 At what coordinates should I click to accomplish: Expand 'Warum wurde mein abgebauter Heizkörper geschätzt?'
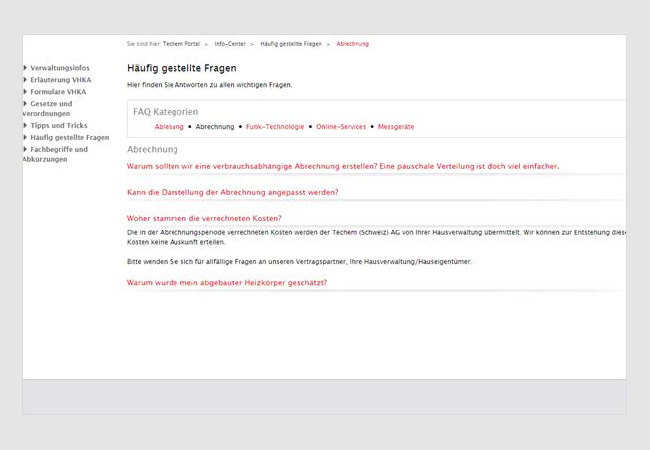point(227,283)
